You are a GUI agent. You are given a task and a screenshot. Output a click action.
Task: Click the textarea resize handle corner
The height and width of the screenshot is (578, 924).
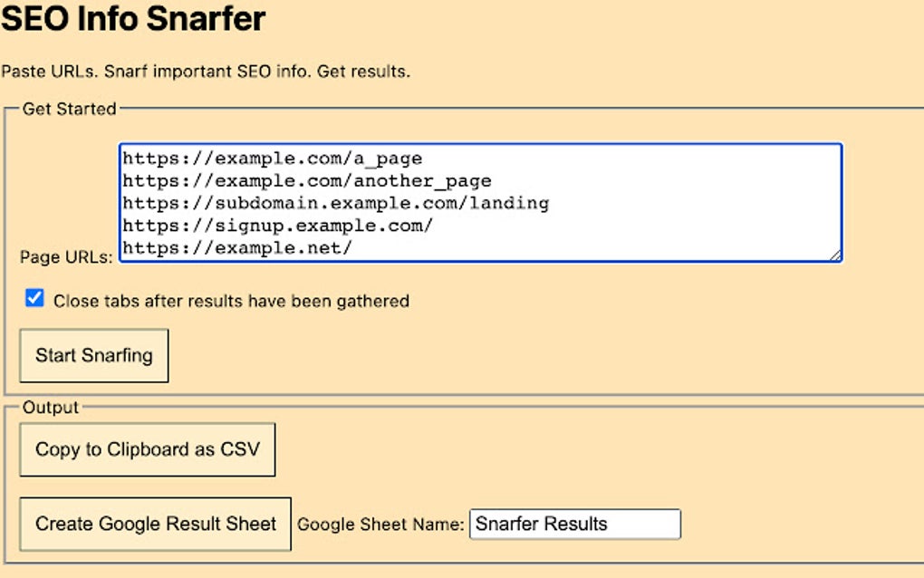click(x=836, y=256)
